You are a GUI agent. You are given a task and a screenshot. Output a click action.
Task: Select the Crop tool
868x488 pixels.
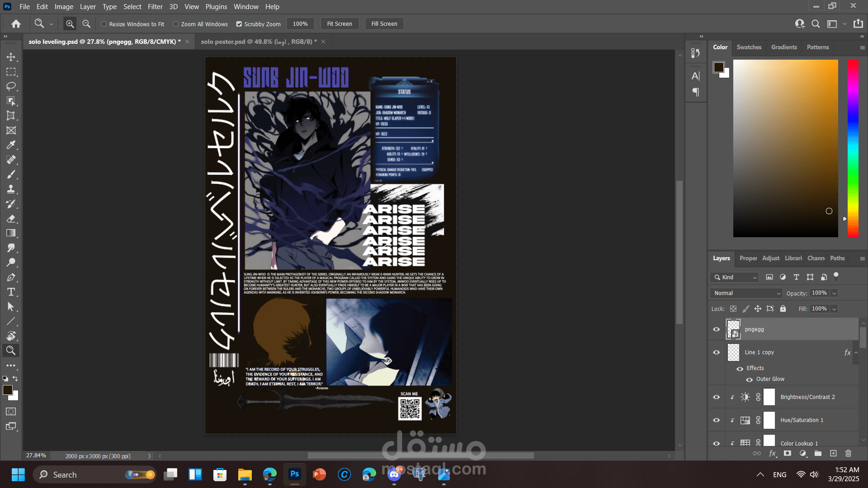pos(11,116)
